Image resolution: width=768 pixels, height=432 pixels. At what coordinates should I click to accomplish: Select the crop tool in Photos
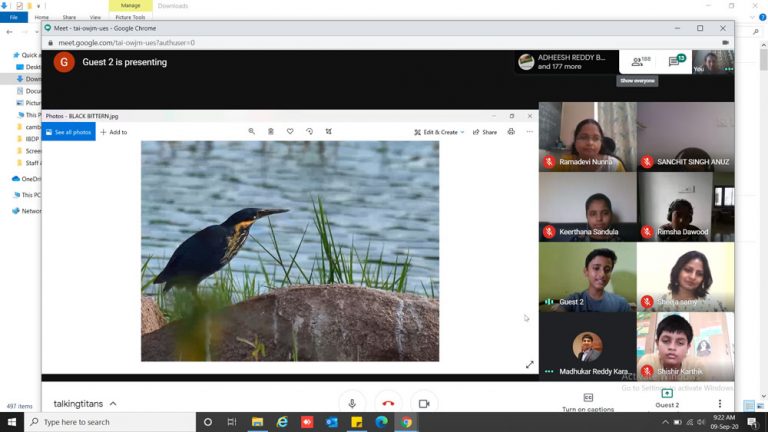(328, 132)
